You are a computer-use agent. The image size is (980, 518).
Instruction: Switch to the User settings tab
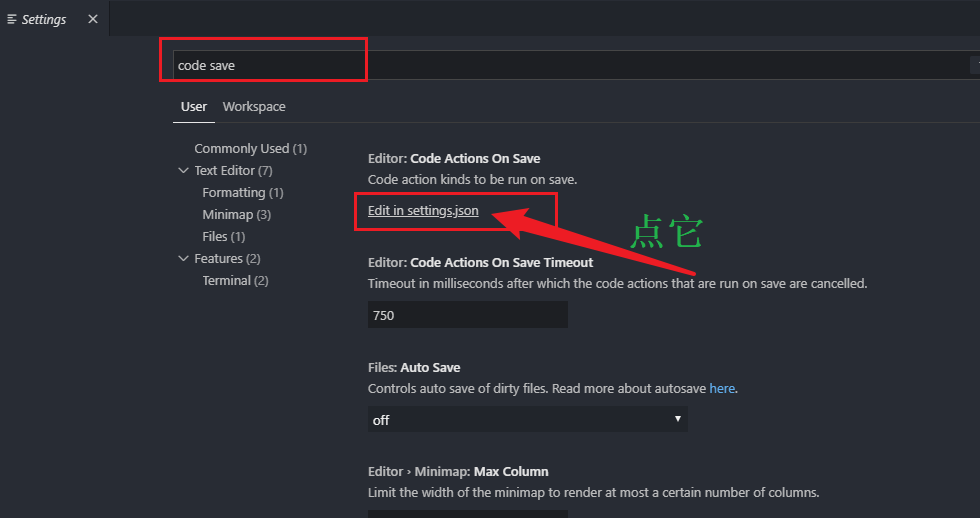click(193, 107)
